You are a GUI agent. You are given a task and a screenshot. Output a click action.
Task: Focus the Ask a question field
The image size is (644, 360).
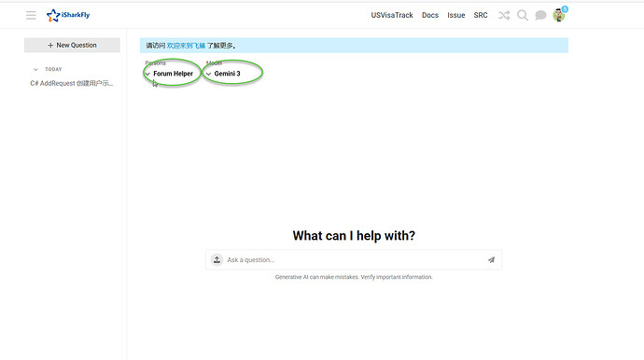354,260
